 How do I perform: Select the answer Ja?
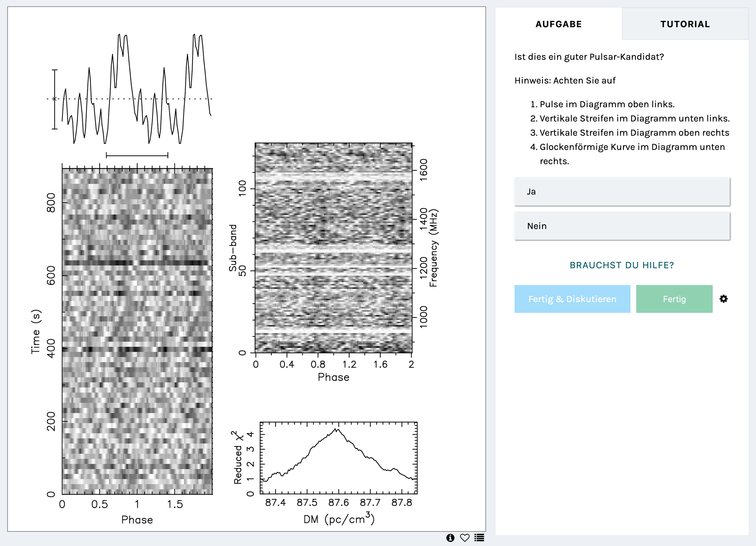point(622,191)
